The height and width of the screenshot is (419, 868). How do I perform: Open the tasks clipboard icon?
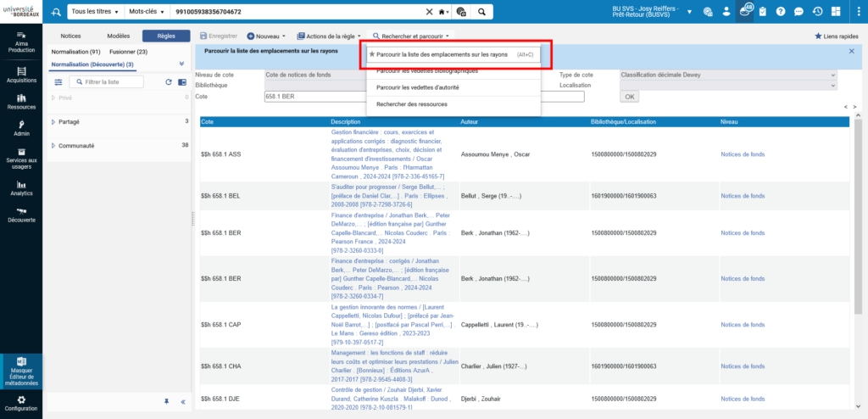(x=763, y=12)
